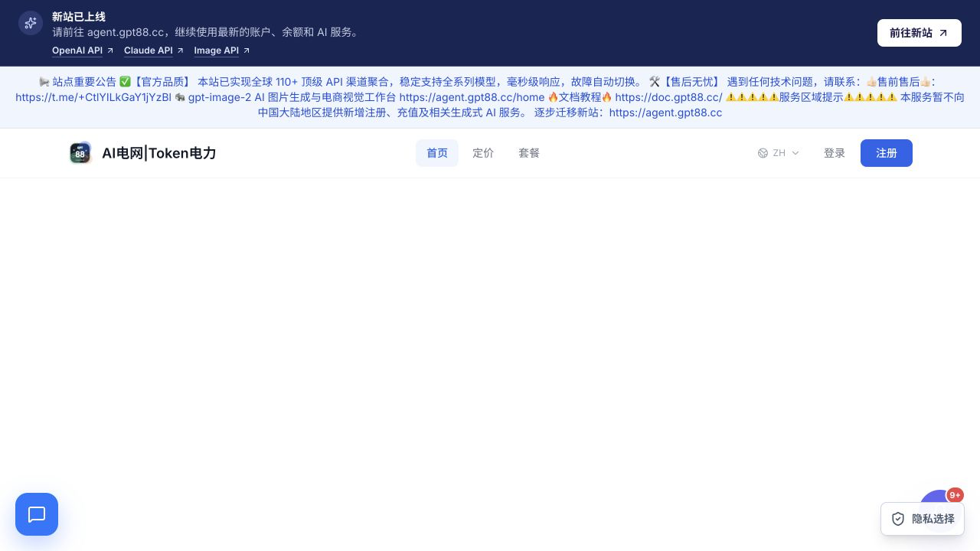Open the chat widget bubble
This screenshot has width=980, height=551.
(37, 514)
